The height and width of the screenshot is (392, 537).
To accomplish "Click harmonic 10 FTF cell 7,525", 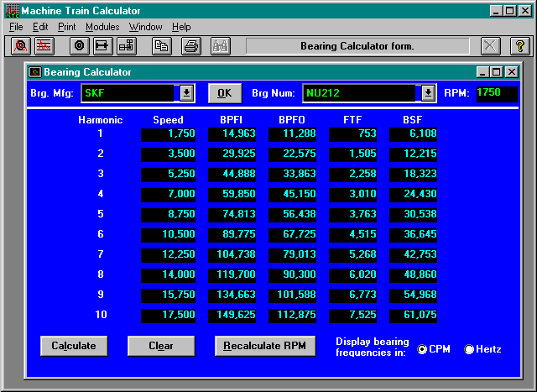I will (x=352, y=316).
